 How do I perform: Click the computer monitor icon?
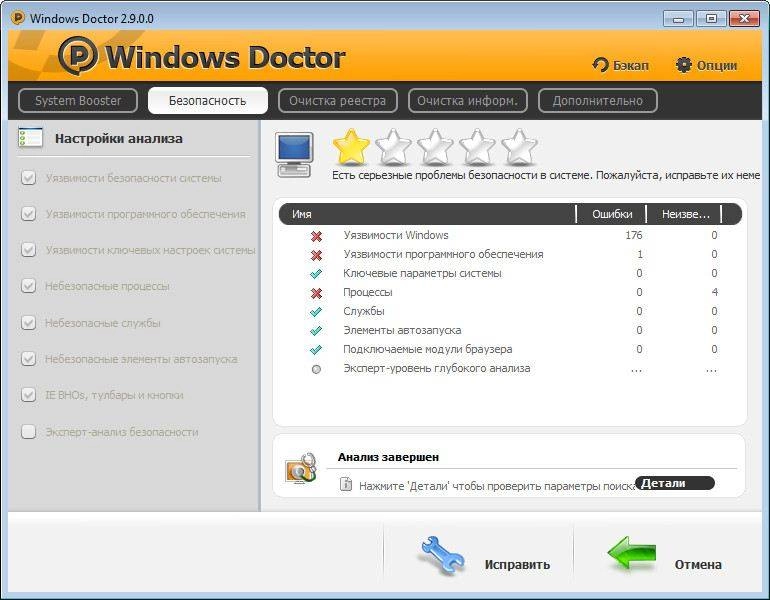(x=294, y=154)
